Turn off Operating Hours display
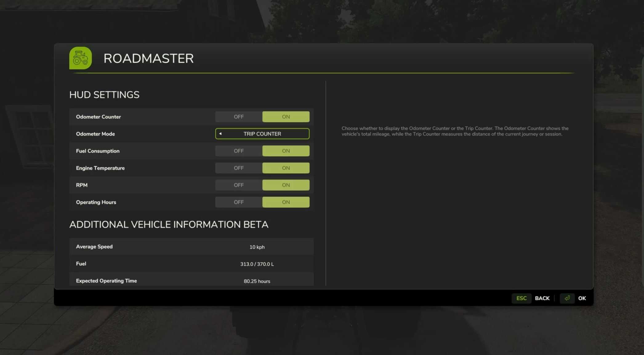 (x=238, y=202)
